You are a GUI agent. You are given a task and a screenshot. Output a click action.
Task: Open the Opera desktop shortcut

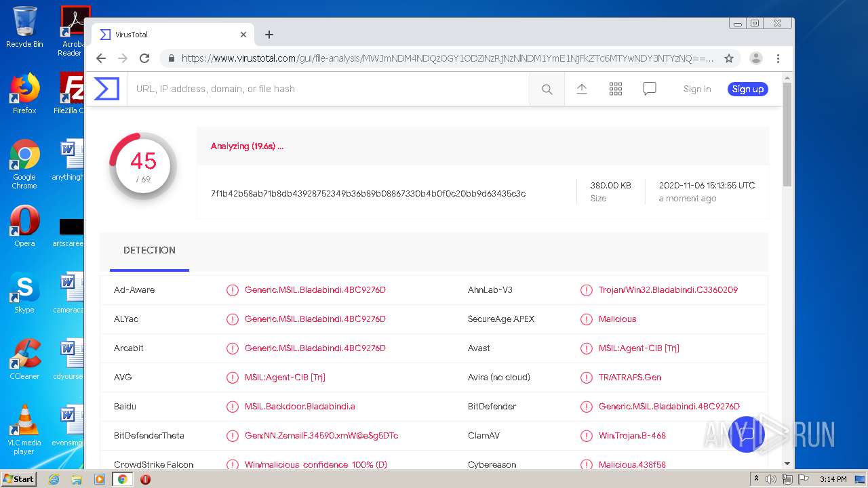click(24, 226)
